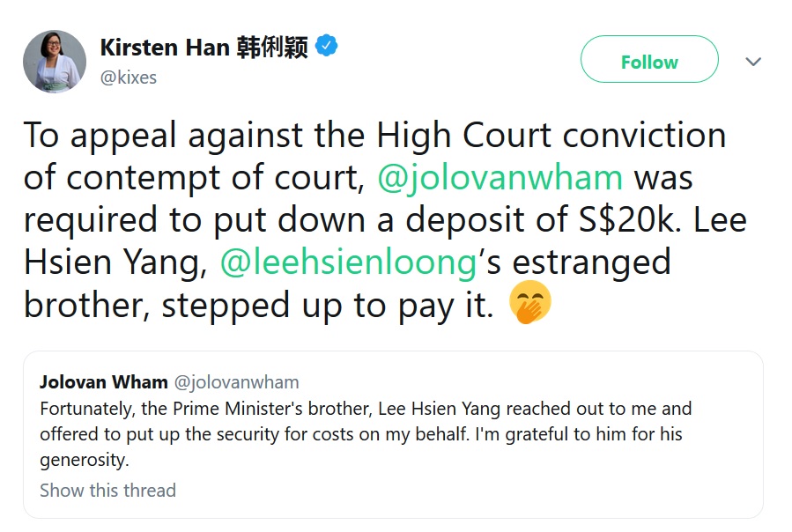
Task: Click the hand-over-mouth emoji
Action: pos(530,304)
